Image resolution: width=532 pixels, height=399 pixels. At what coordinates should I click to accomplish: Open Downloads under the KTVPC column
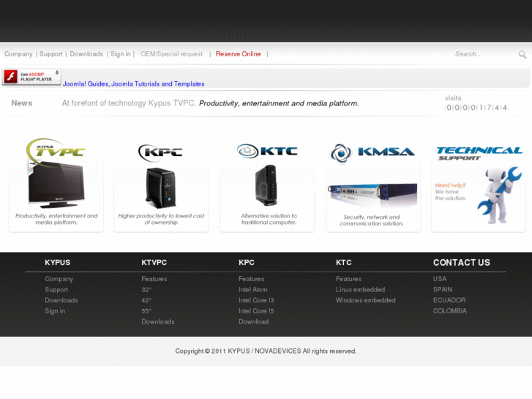click(x=158, y=321)
